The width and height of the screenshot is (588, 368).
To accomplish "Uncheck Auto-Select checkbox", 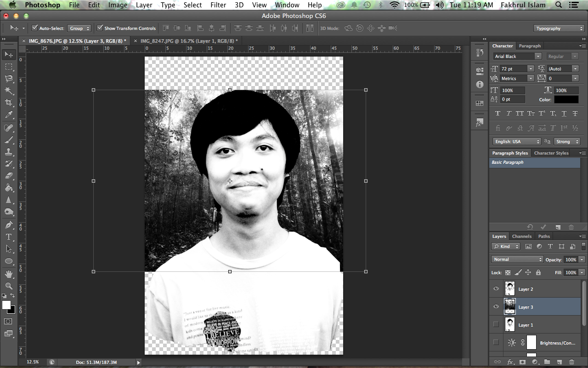I will point(34,28).
